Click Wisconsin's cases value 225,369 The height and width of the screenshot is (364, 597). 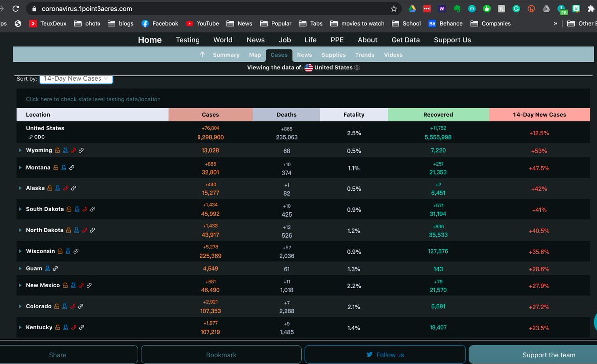[210, 256]
